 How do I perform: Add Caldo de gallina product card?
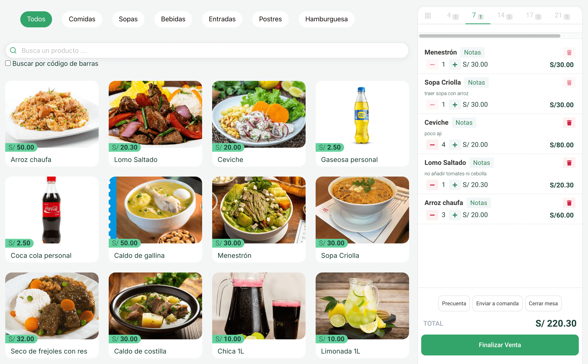point(155,219)
